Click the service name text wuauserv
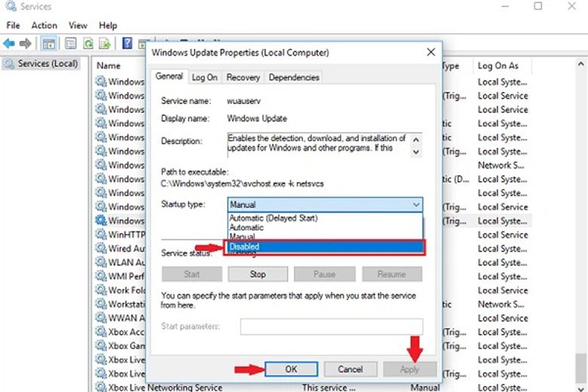Image resolution: width=588 pixels, height=392 pixels. [243, 101]
